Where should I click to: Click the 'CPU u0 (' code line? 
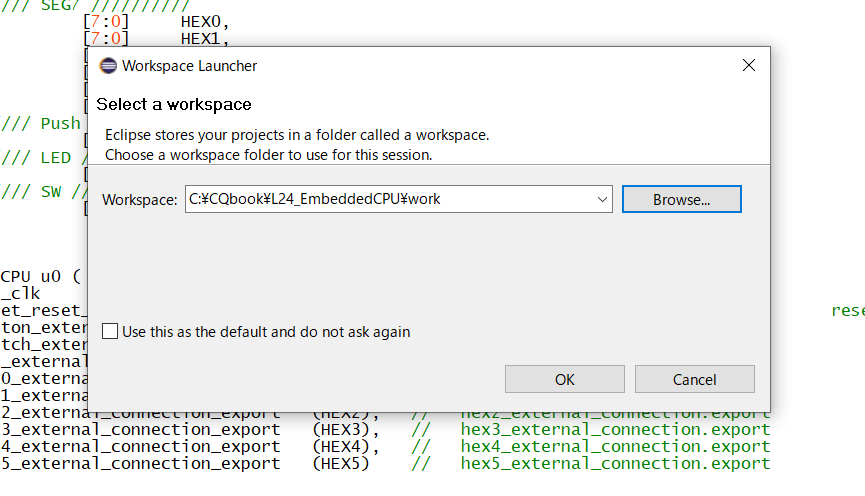(39, 276)
